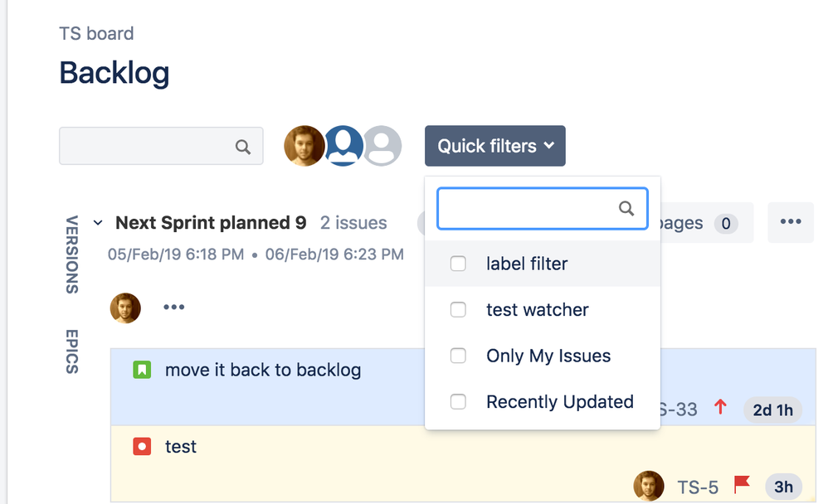Open the VERSIONS side panel
828x504 pixels.
[x=71, y=255]
